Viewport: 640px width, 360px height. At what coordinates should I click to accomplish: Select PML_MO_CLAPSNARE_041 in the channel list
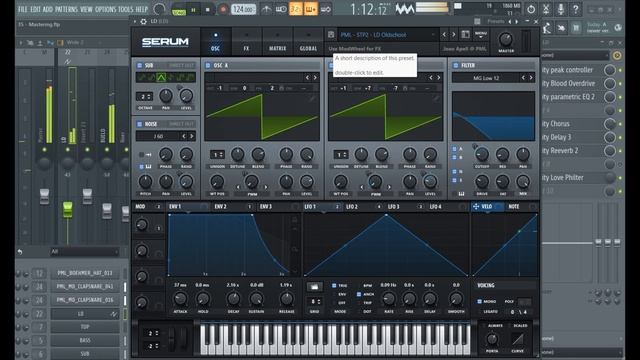pos(85,287)
